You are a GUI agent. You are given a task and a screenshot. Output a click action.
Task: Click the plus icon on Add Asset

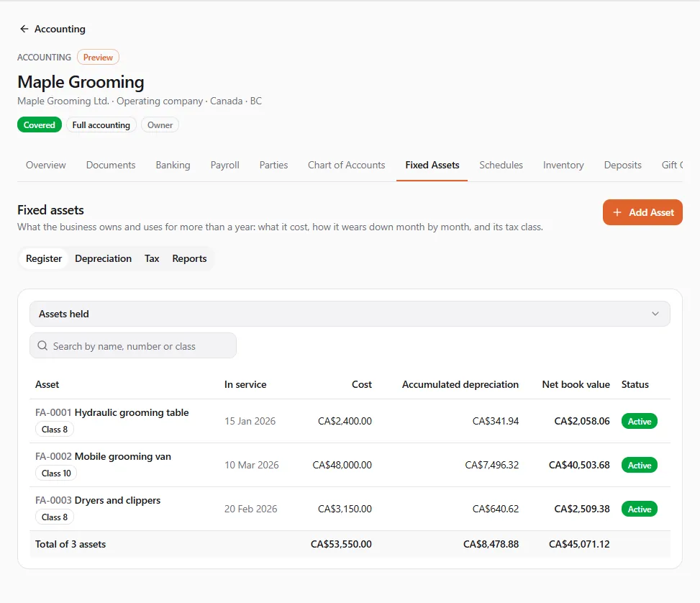pyautogui.click(x=617, y=212)
